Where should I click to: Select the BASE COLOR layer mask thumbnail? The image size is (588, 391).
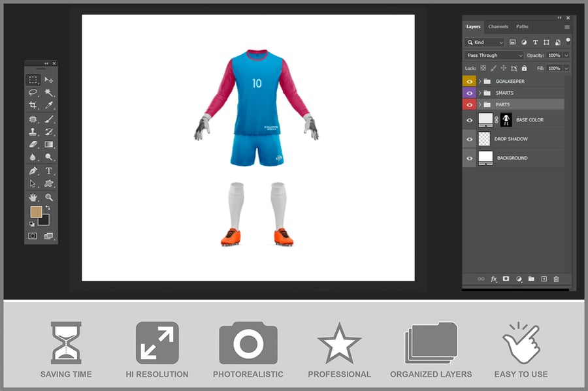[506, 120]
